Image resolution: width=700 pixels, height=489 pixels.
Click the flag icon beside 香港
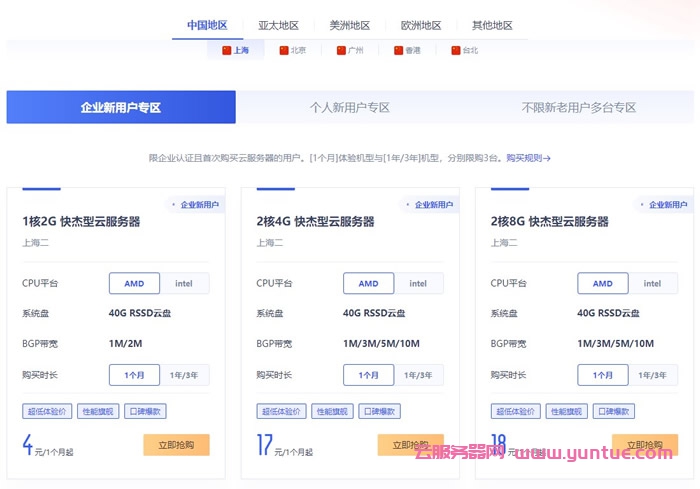(397, 50)
